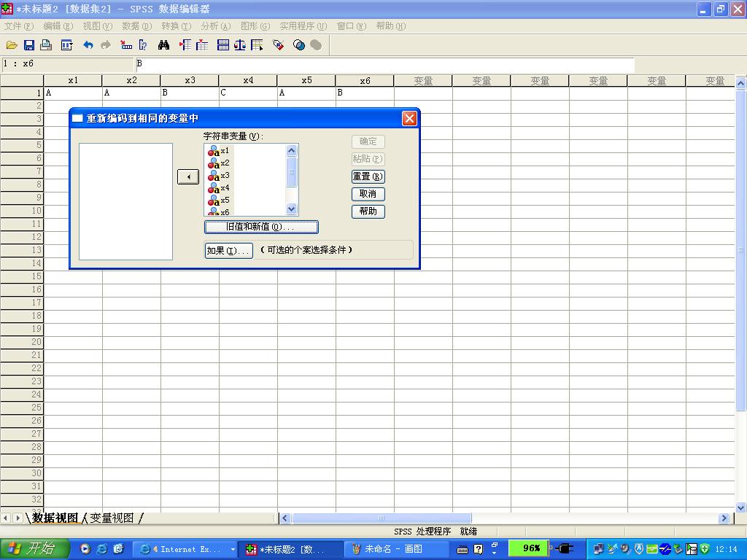Open Find with the binoculars icon
The image size is (747, 560).
tap(163, 45)
